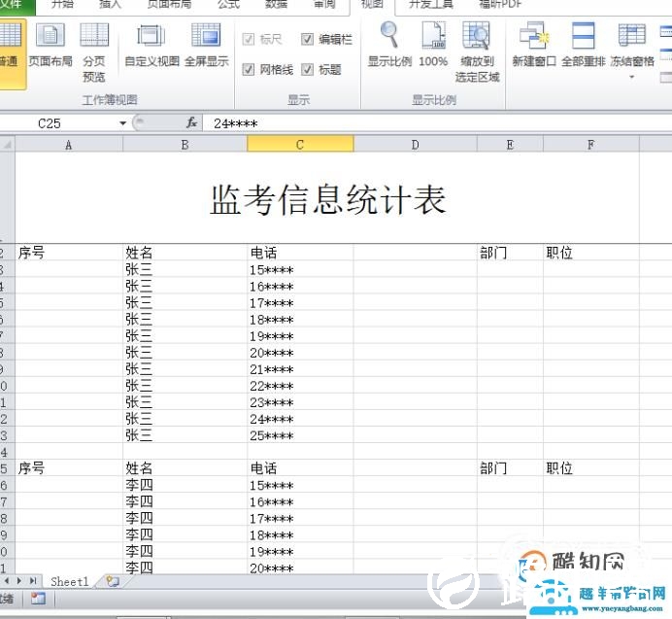Click the Freeze Panes (冻结窗格) icon
This screenshot has height=619, width=672.
(x=632, y=35)
